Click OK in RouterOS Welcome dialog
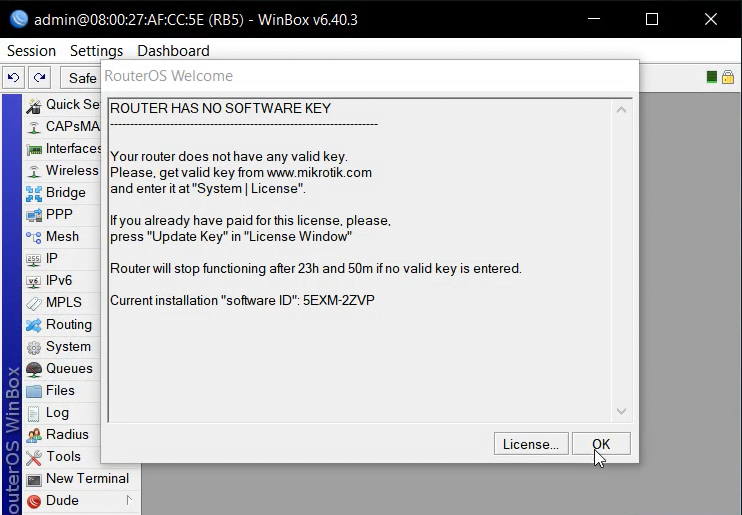742x515 pixels. click(x=601, y=444)
